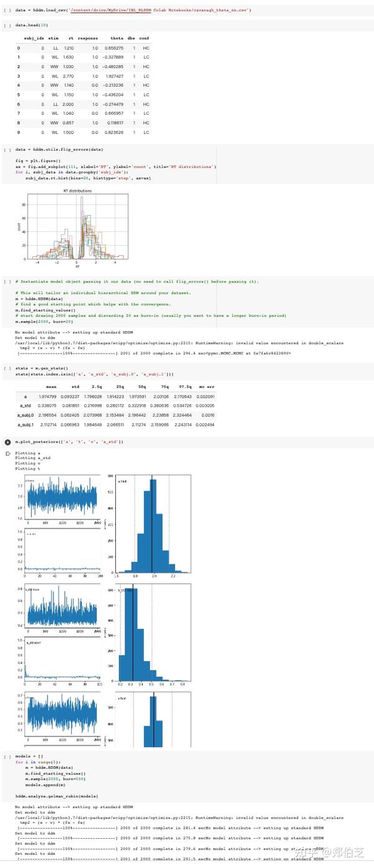Click the mean value 1.974799
The image size is (374, 868).
pyautogui.click(x=47, y=396)
